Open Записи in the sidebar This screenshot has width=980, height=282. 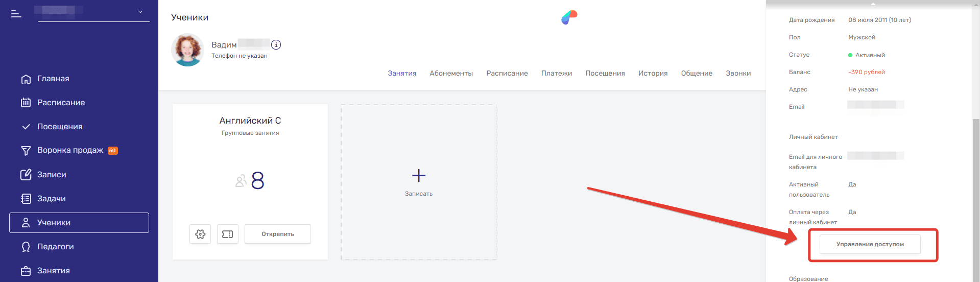pyautogui.click(x=51, y=175)
